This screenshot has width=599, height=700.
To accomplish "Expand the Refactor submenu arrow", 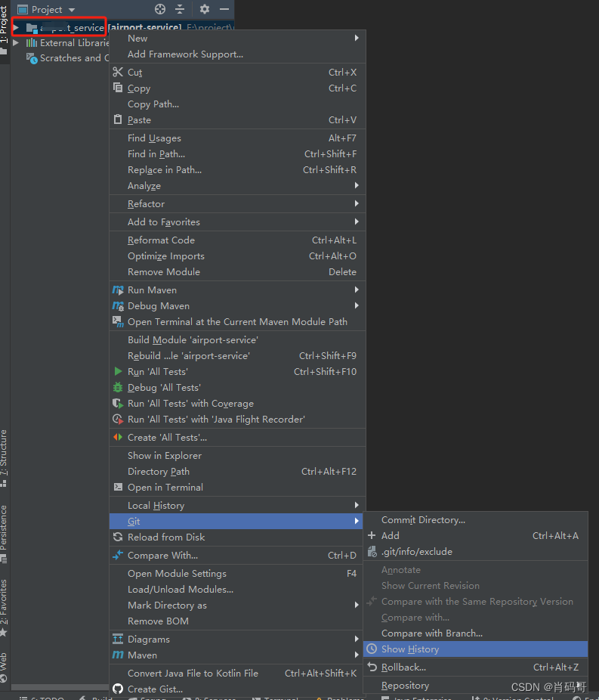I will pos(357,203).
